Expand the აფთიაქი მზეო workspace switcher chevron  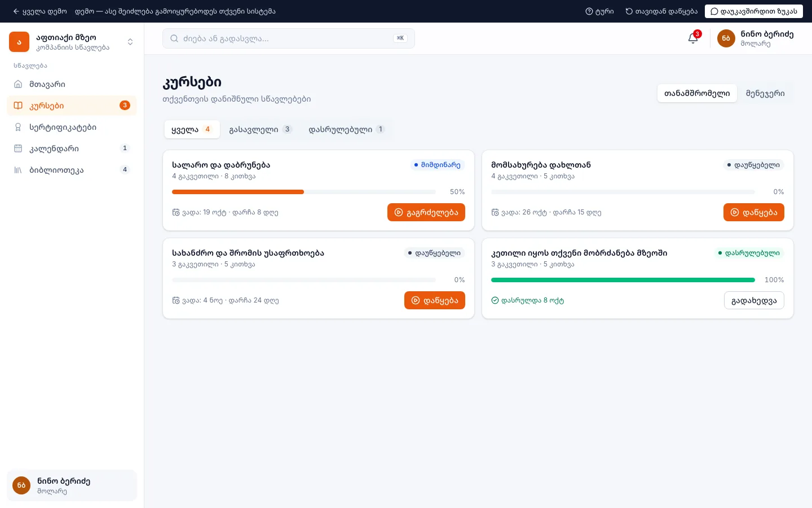(130, 42)
